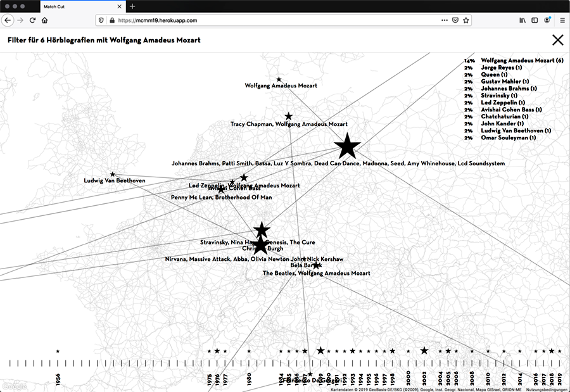
Task: Click the star above Ludwig Van Beethoven label
Action: [x=112, y=175]
